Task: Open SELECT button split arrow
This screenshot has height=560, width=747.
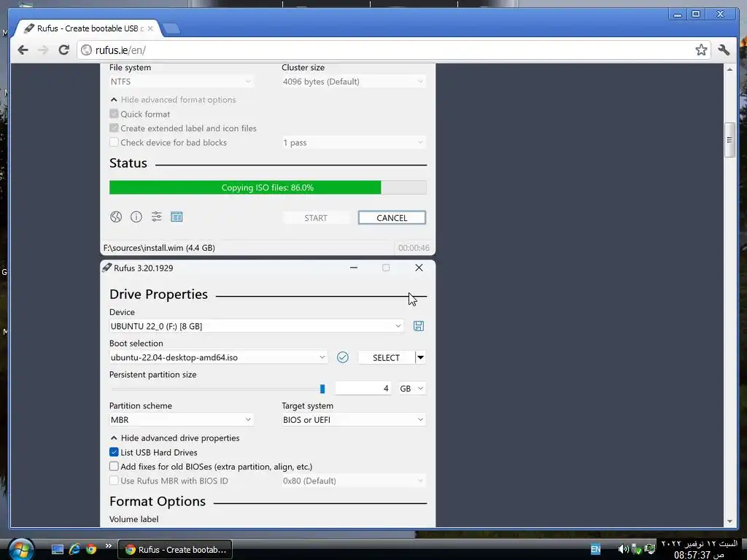Action: [420, 357]
